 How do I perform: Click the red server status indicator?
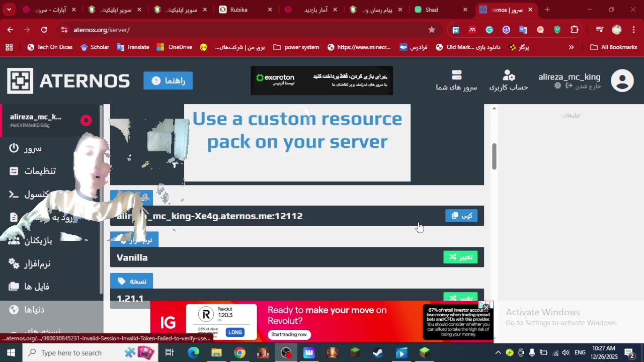point(86,120)
